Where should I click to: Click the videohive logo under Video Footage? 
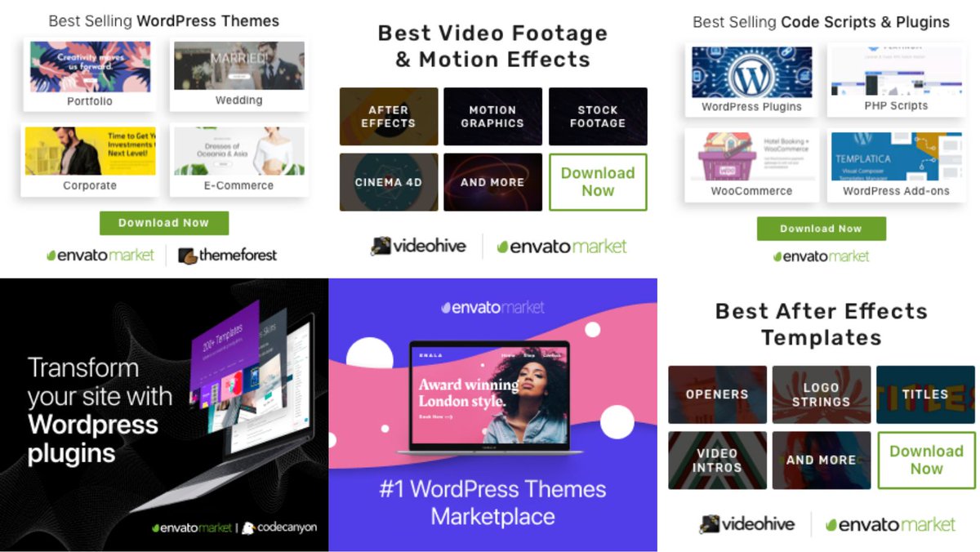tap(419, 246)
